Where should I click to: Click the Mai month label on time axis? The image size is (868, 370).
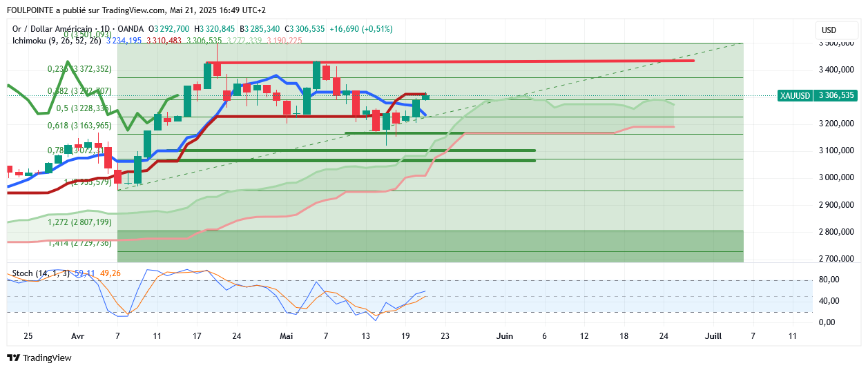point(285,336)
